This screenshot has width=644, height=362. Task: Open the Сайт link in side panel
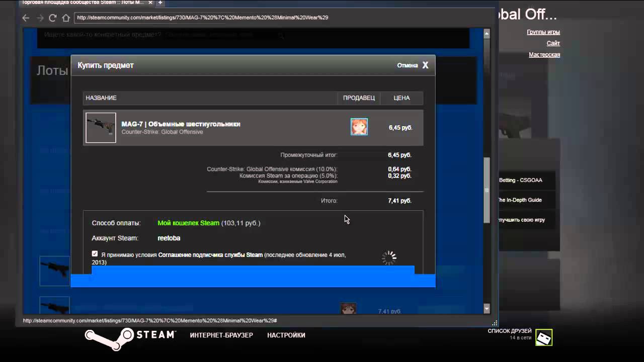(x=553, y=44)
